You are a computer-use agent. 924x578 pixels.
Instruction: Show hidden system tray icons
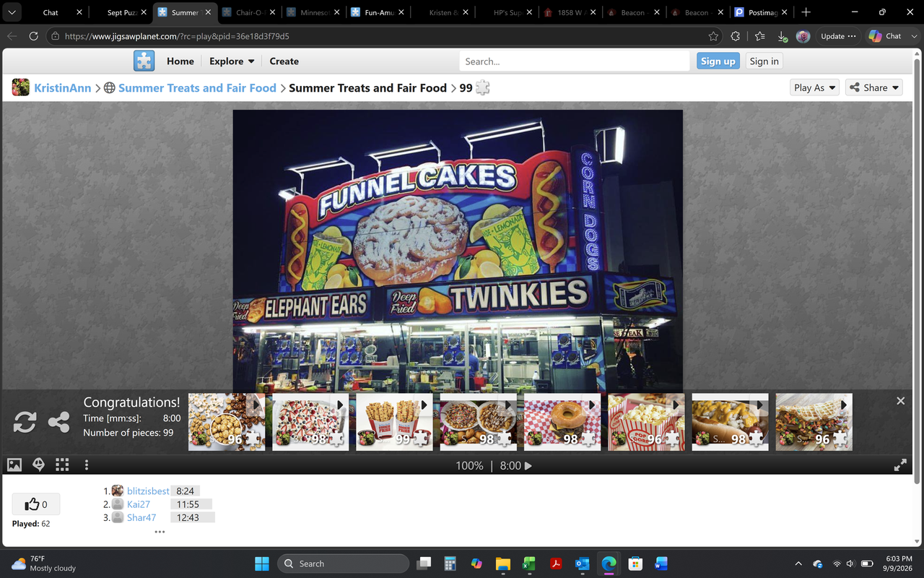coord(798,564)
